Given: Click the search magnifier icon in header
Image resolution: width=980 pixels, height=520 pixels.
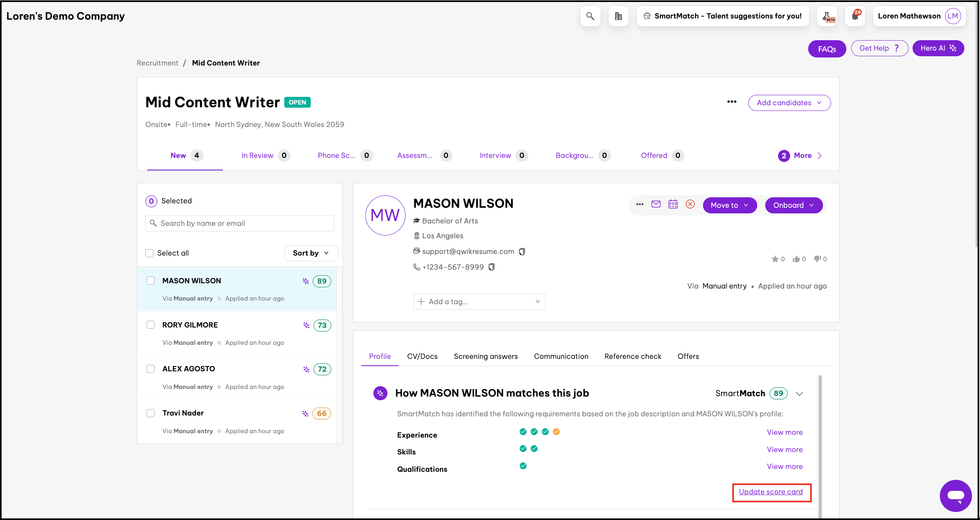Looking at the screenshot, I should [x=590, y=16].
